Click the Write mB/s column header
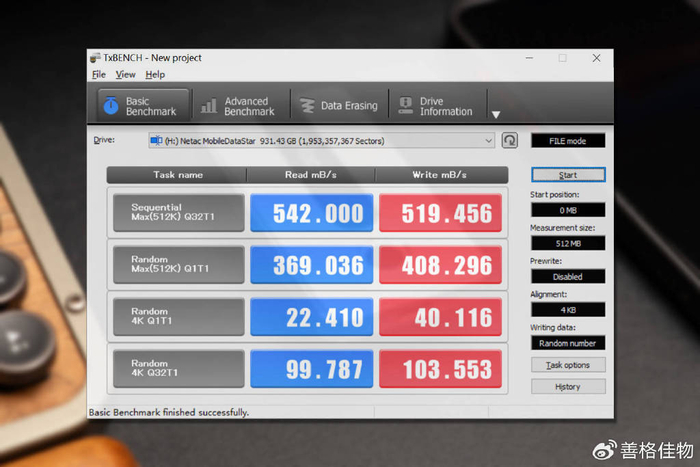Image resolution: width=700 pixels, height=467 pixels. [440, 175]
